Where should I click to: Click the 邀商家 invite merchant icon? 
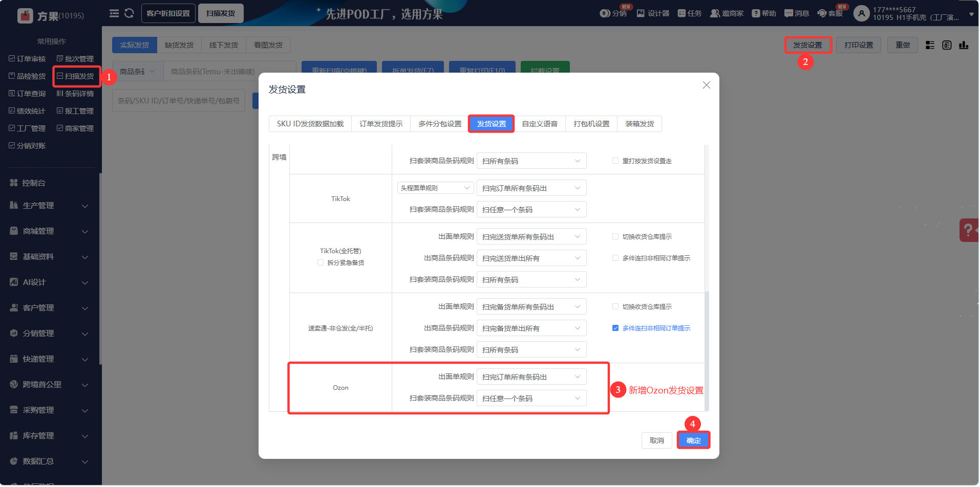[715, 13]
